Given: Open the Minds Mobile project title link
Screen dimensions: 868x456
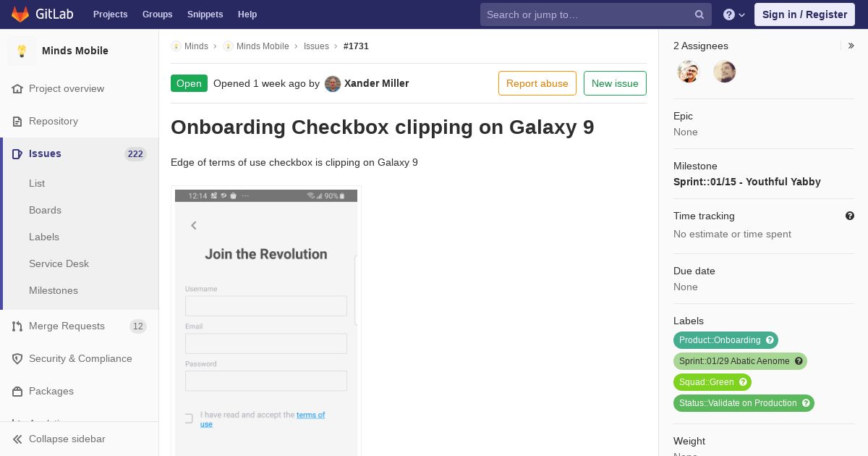Looking at the screenshot, I should click(x=75, y=51).
